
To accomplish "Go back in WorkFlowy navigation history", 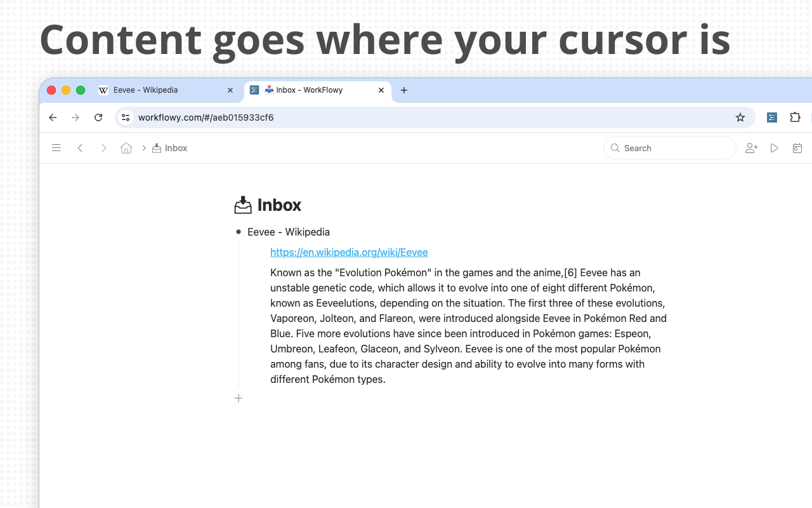I will point(80,148).
